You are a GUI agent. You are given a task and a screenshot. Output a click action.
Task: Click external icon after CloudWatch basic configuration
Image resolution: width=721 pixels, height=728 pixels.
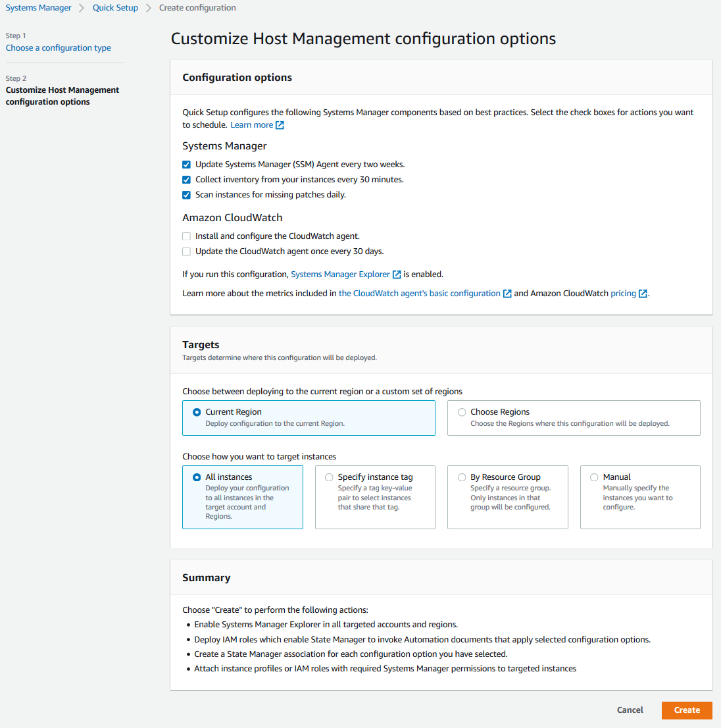508,294
